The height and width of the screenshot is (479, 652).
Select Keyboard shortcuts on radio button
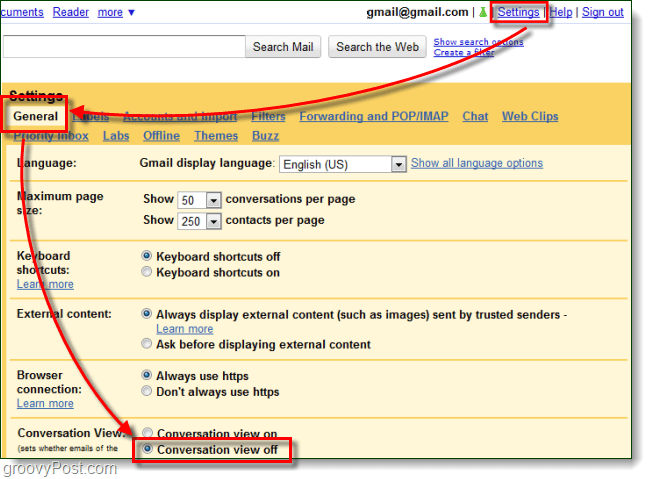click(x=146, y=272)
